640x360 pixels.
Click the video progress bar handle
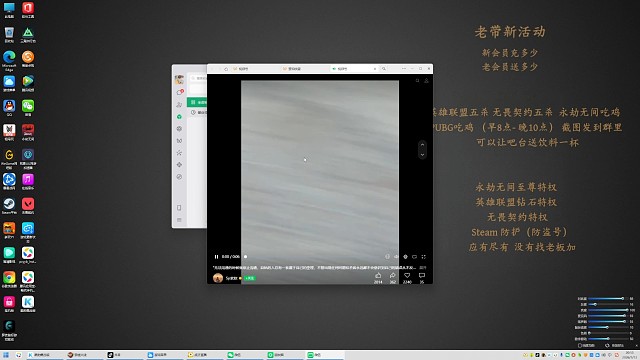(245, 257)
